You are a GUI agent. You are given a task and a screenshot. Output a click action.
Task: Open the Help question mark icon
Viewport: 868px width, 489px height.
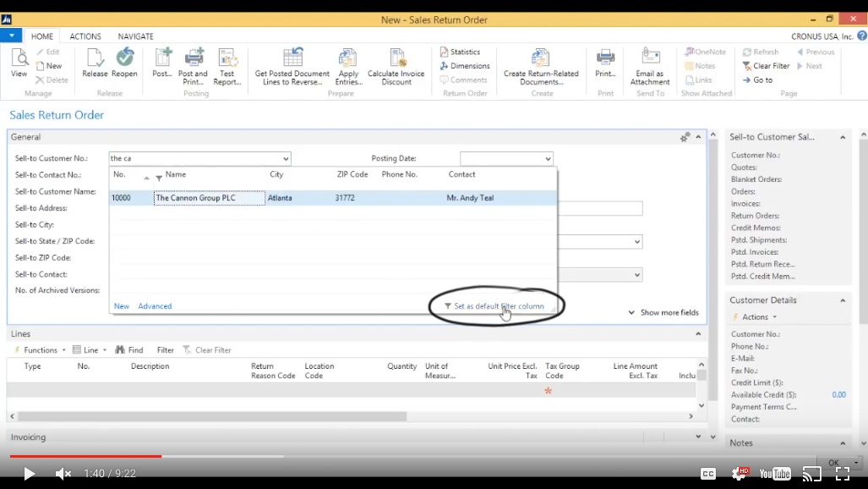861,36
